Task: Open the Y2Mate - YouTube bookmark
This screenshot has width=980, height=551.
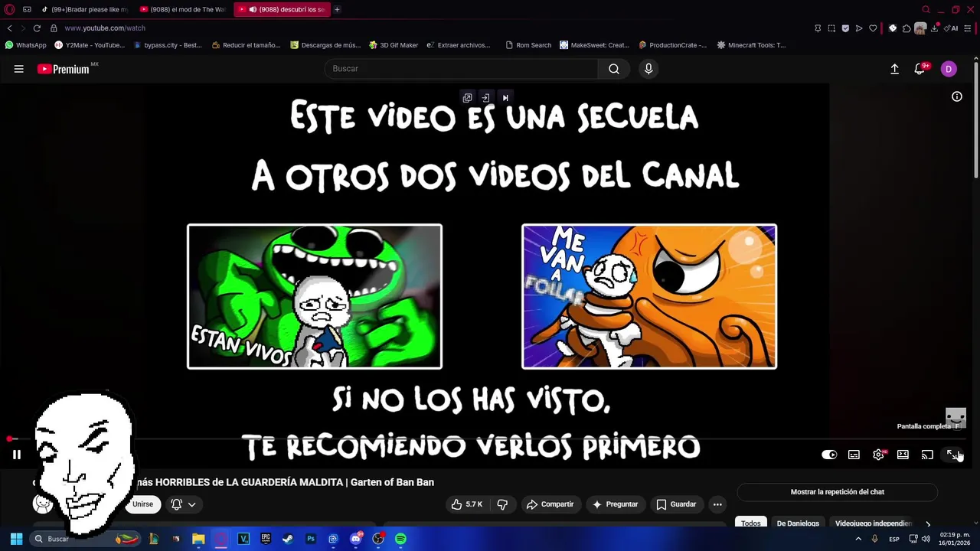Action: click(90, 45)
